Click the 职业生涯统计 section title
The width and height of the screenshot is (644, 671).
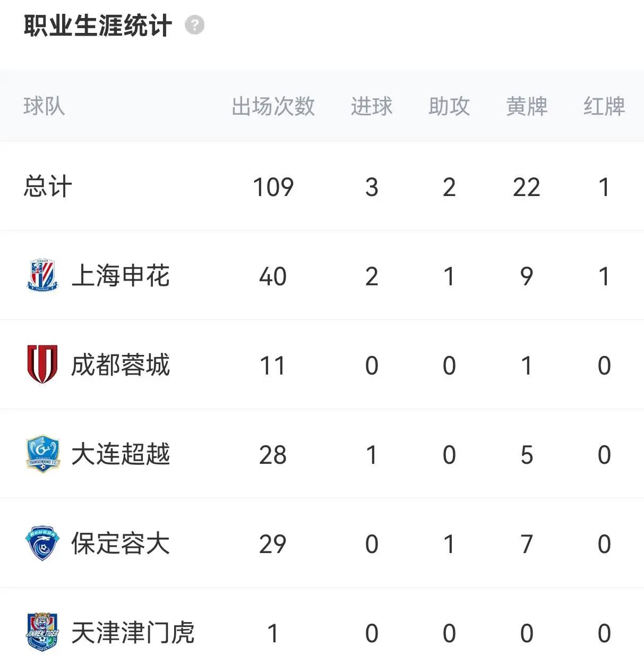(x=98, y=26)
